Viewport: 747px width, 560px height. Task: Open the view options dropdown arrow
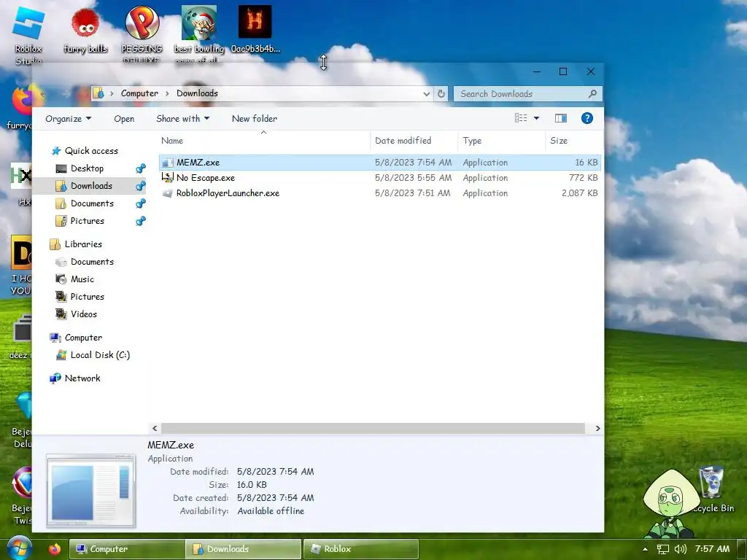coord(536,118)
